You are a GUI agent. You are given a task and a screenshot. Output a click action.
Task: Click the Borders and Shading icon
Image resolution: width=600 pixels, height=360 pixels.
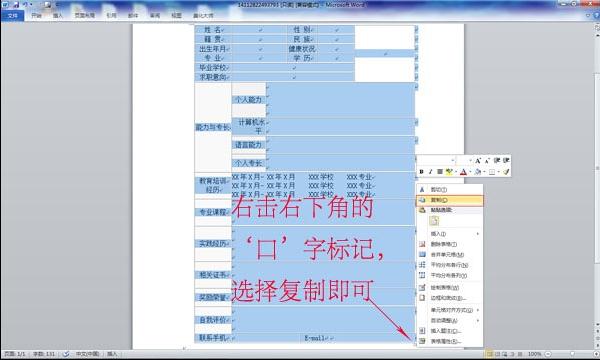tap(422, 298)
